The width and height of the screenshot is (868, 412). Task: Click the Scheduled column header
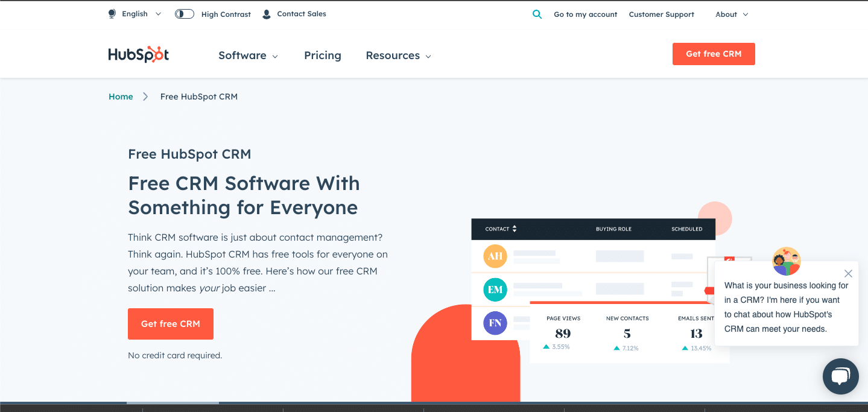(687, 229)
